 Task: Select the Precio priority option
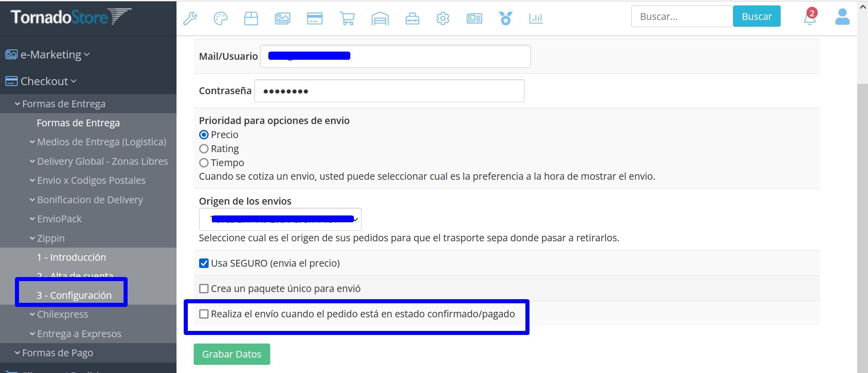[x=204, y=135]
